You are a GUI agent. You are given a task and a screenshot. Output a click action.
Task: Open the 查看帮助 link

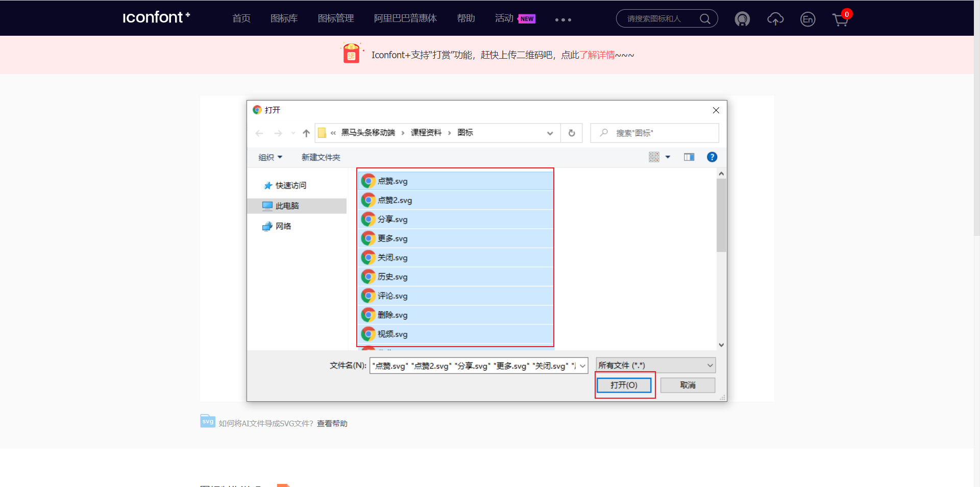[332, 423]
